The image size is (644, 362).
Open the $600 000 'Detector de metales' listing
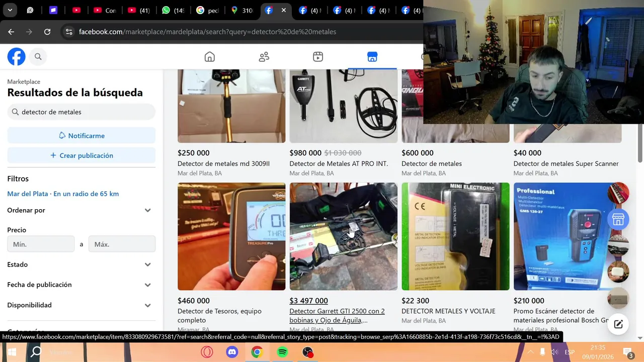(431, 163)
